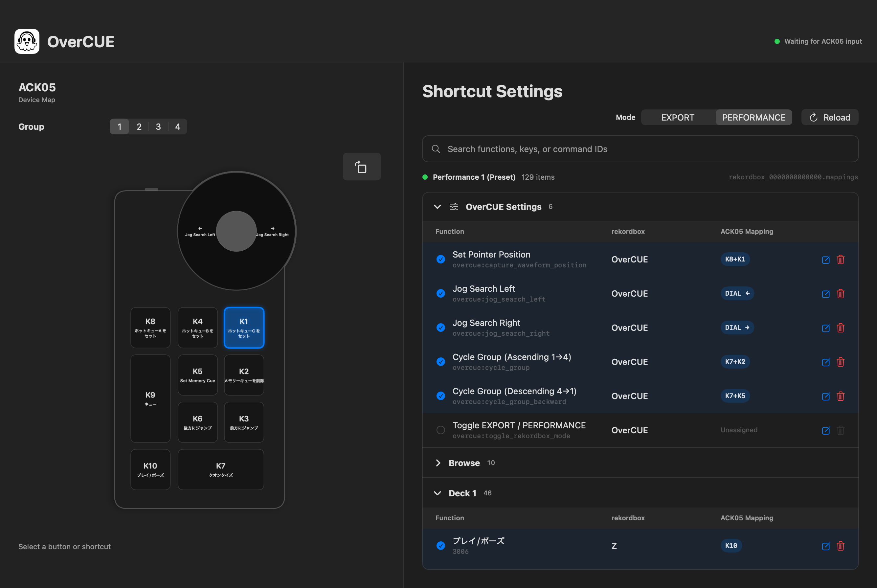This screenshot has height=588, width=877.
Task: Switch to Group 2
Action: pyautogui.click(x=139, y=127)
